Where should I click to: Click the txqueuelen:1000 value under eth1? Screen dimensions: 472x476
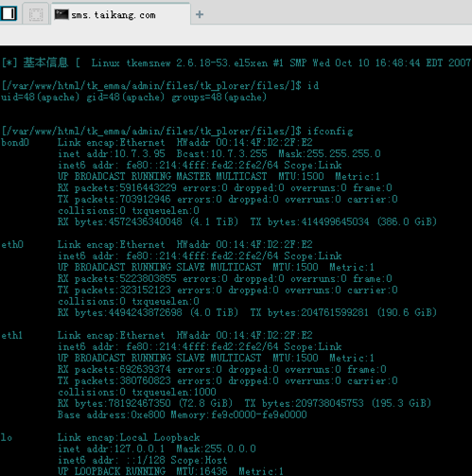(174, 392)
